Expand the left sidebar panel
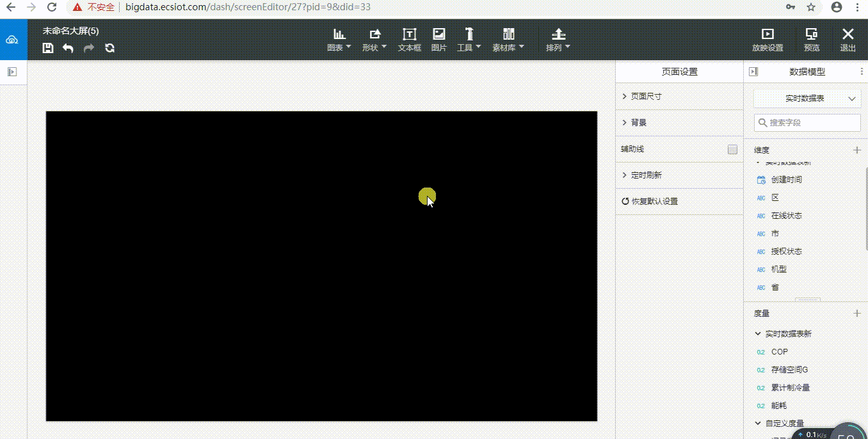 tap(12, 72)
